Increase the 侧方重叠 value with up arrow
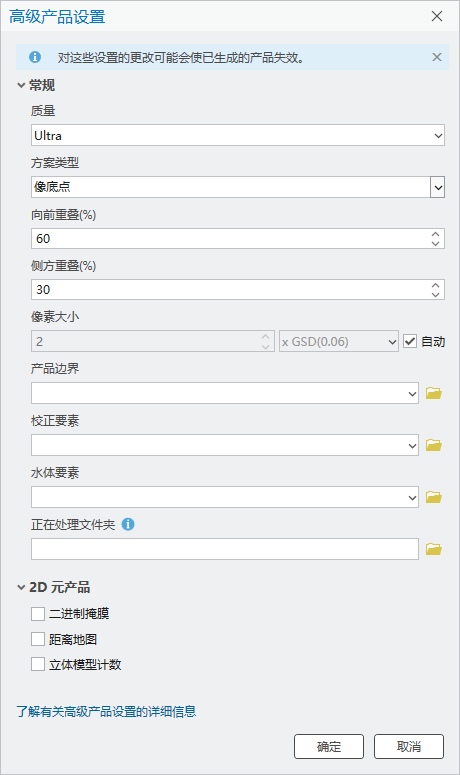Viewport: 460px width, 775px height. coord(435,285)
